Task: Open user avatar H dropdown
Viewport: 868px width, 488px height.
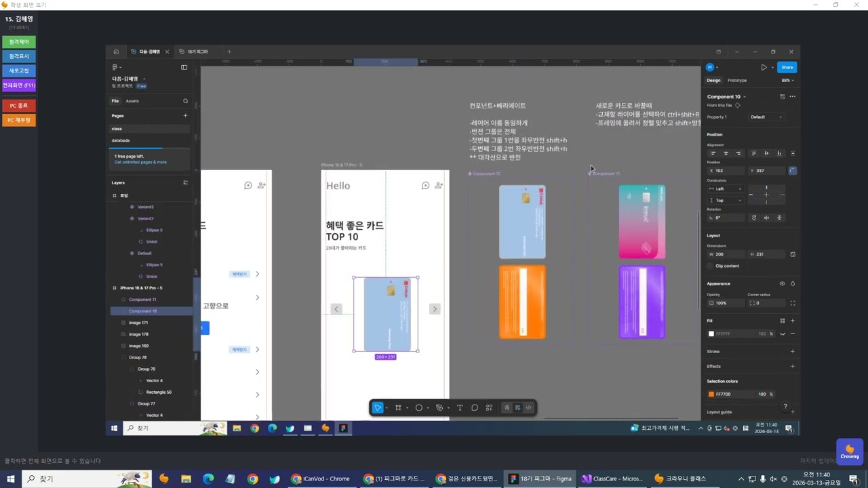Action: pos(712,67)
